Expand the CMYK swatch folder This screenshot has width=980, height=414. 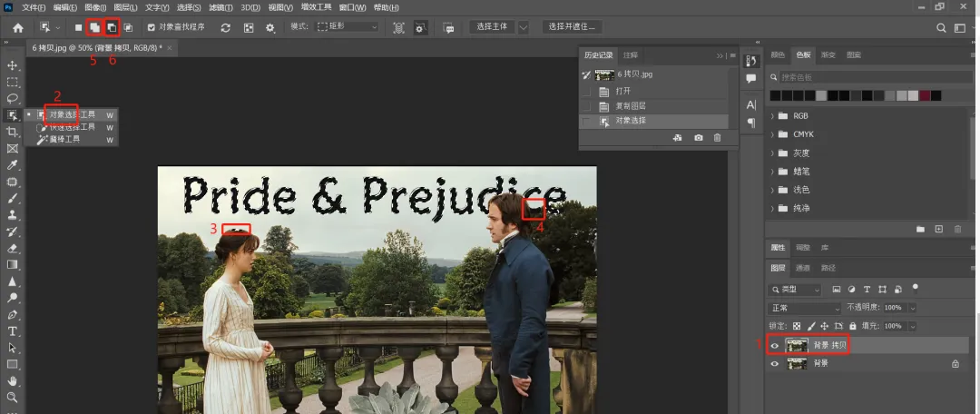click(772, 134)
